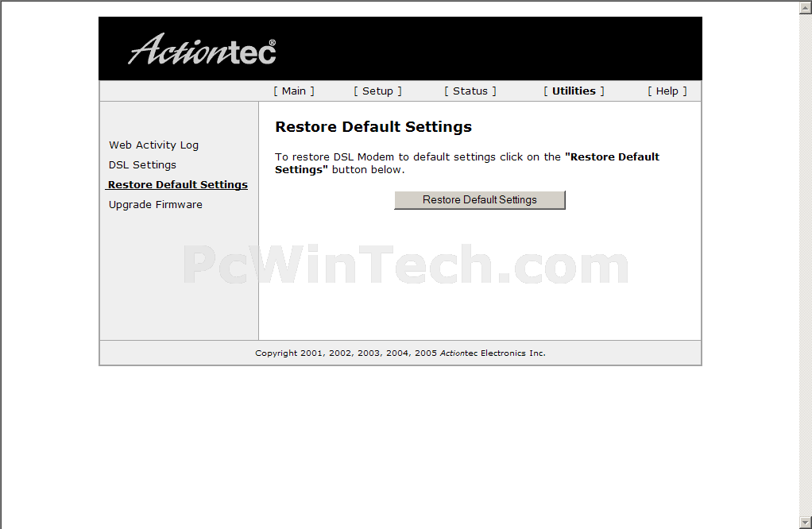Click the Copyright 2001–2005 Actiontec footer text

400,353
